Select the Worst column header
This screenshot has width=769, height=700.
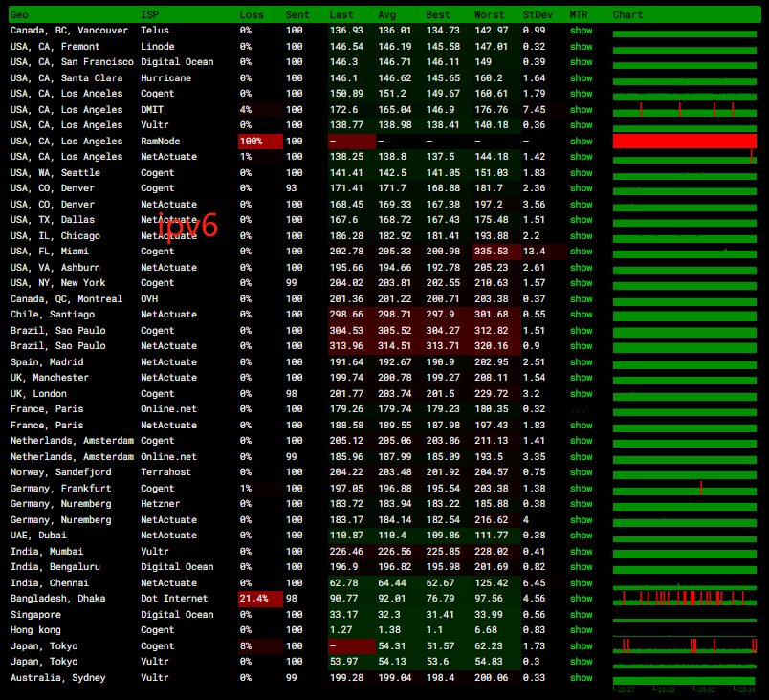[x=489, y=14]
